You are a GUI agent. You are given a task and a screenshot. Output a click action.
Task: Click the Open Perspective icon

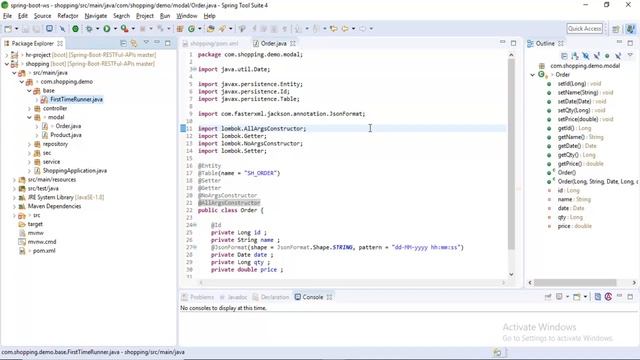tap(616, 29)
